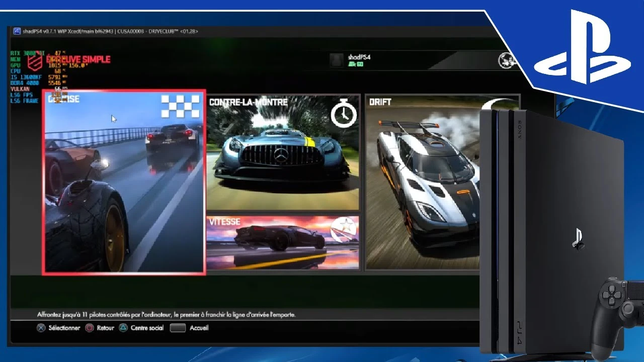The height and width of the screenshot is (362, 644).
Task: Click the Centre social label
Action: pyautogui.click(x=148, y=328)
